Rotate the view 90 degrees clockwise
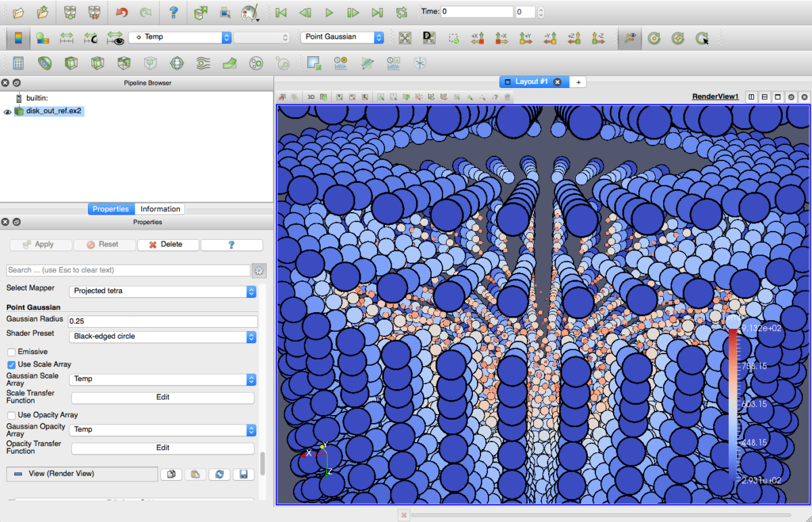The width and height of the screenshot is (812, 522). pos(654,39)
